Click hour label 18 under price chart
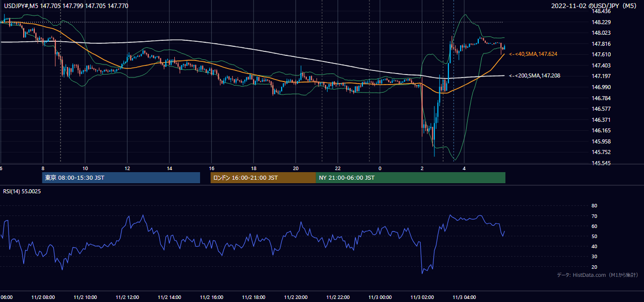The width and height of the screenshot is (644, 302). (x=254, y=168)
